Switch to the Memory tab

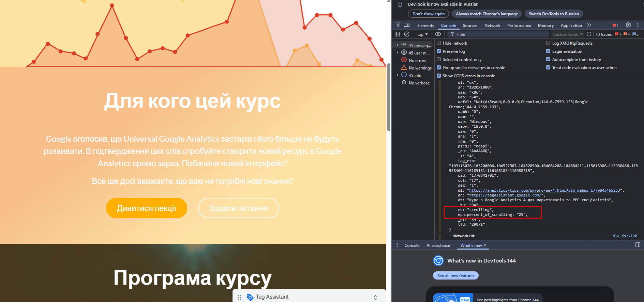[545, 25]
